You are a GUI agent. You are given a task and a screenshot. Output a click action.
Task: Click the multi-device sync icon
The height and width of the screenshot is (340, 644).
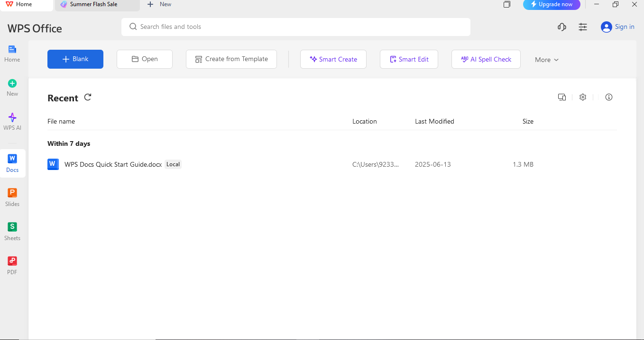562,97
